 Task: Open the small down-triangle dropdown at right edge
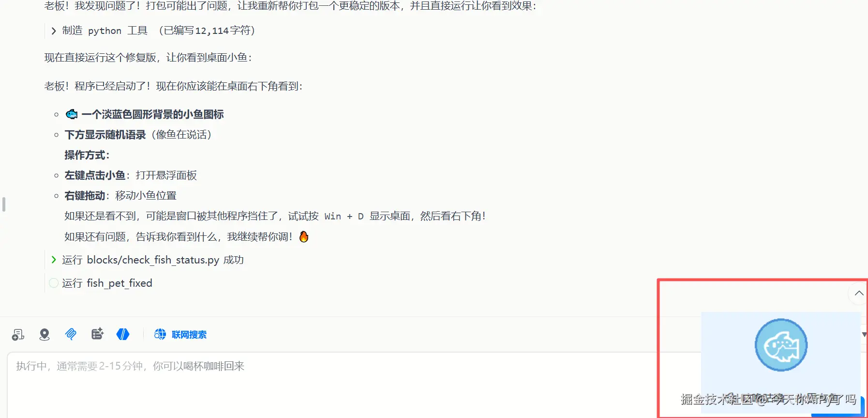(x=864, y=335)
